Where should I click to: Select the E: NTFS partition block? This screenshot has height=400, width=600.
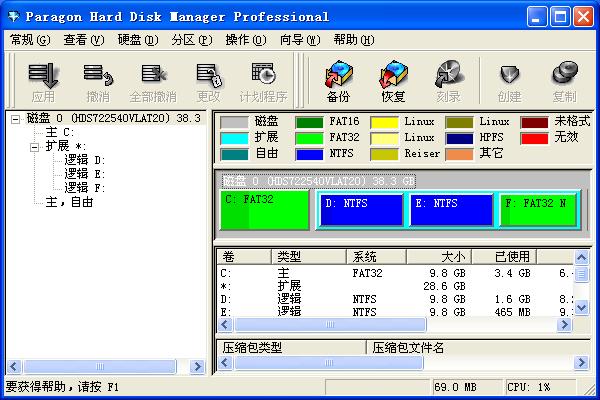[452, 210]
